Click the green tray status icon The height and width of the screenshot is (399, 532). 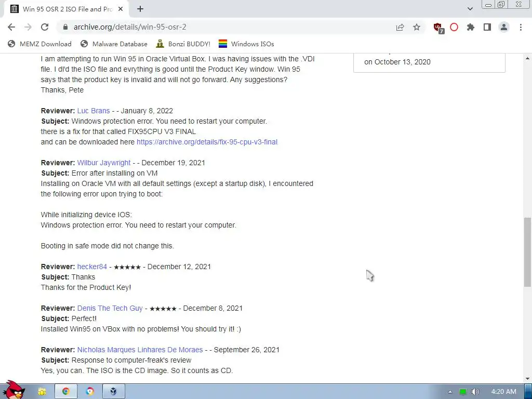click(x=463, y=392)
